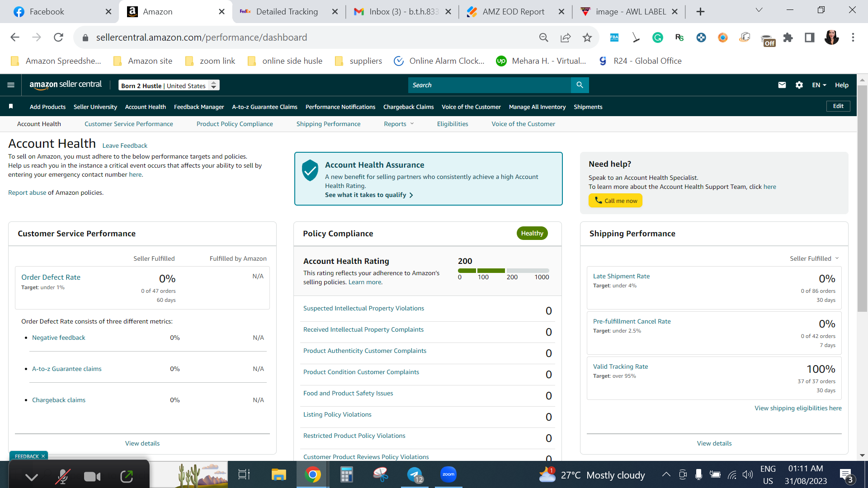This screenshot has width=868, height=488.
Task: Click the zoom magnifier icon in the address bar
Action: coord(544,38)
